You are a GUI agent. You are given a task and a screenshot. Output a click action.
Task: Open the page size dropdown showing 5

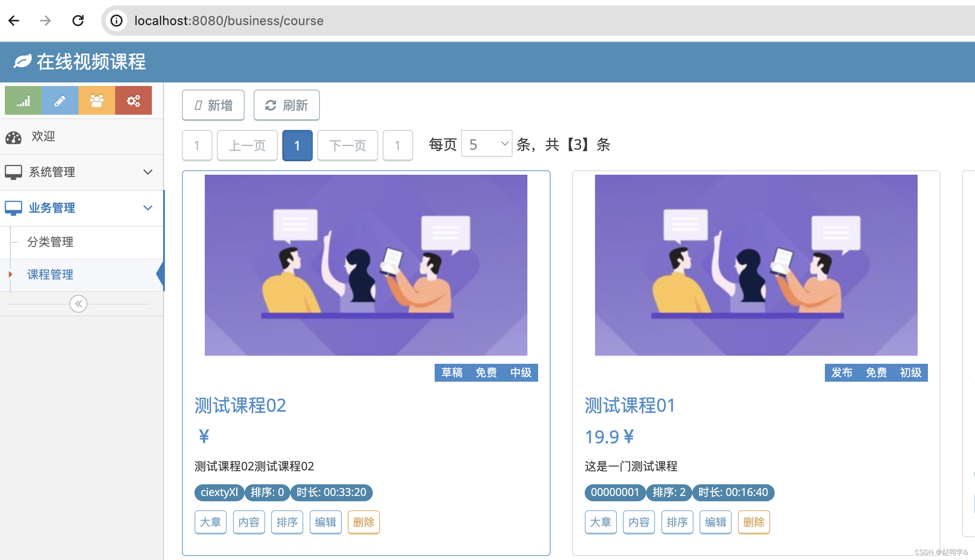pyautogui.click(x=487, y=144)
